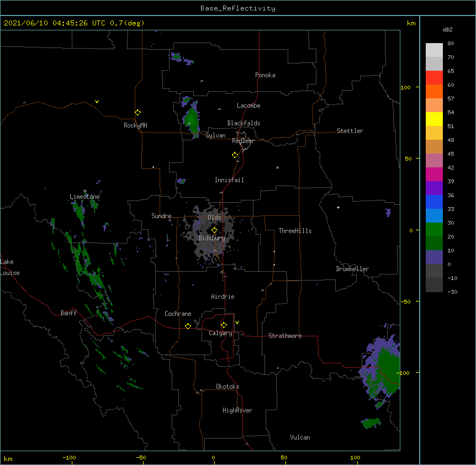The height and width of the screenshot is (465, 476).
Task: Click the Vulcan city label
Action: (x=300, y=437)
